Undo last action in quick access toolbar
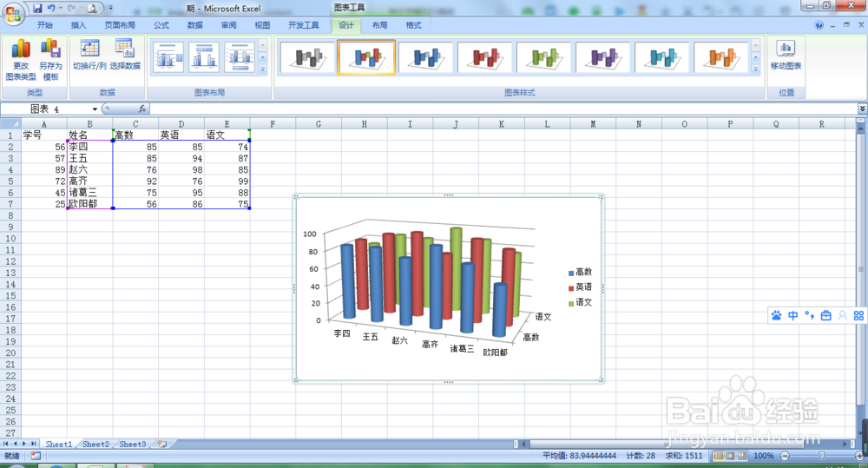Image resolution: width=868 pixels, height=468 pixels. click(51, 9)
